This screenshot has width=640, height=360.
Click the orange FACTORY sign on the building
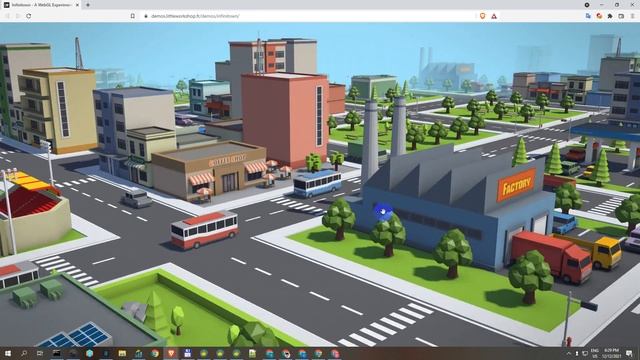pos(516,185)
